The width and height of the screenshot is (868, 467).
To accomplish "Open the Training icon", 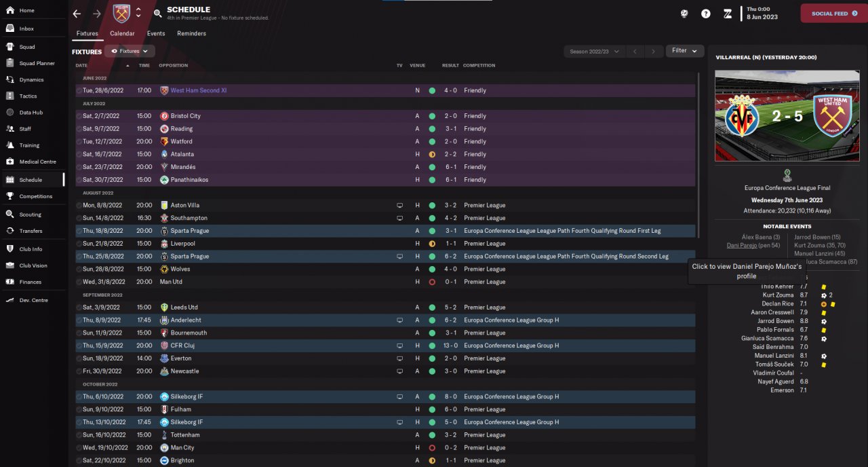I will pos(9,145).
